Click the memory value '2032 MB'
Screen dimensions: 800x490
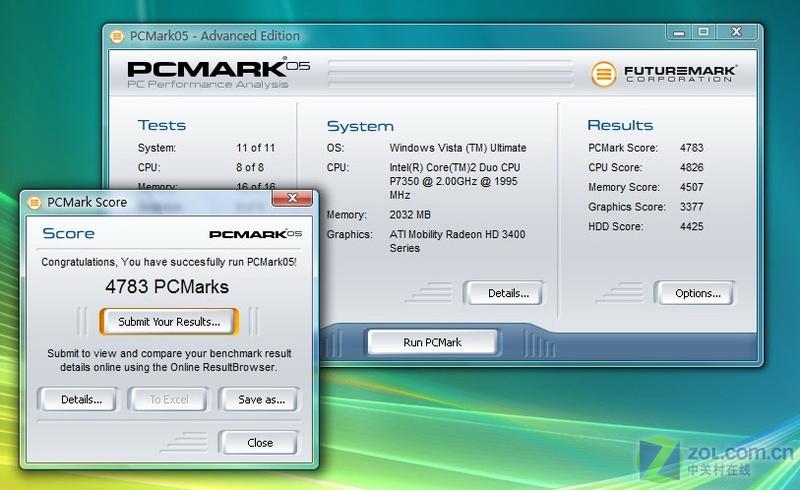410,214
